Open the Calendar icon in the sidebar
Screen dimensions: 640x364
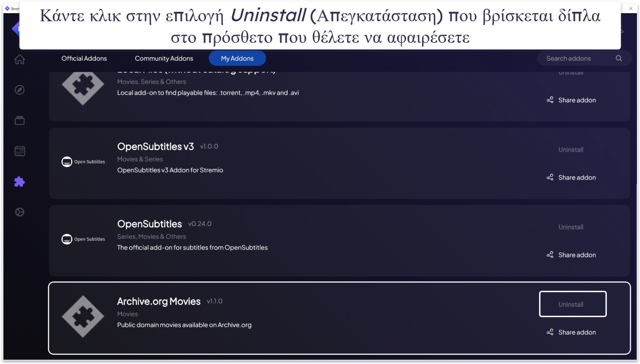point(20,151)
